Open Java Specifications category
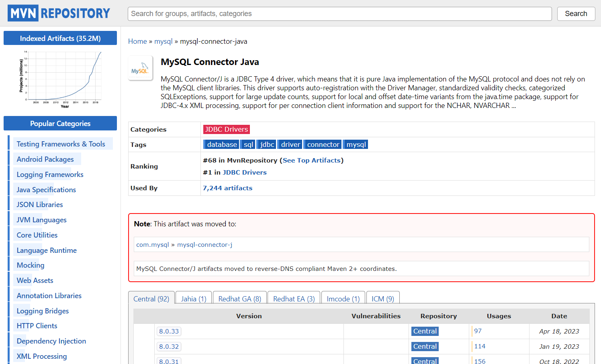601x364 pixels. [46, 190]
